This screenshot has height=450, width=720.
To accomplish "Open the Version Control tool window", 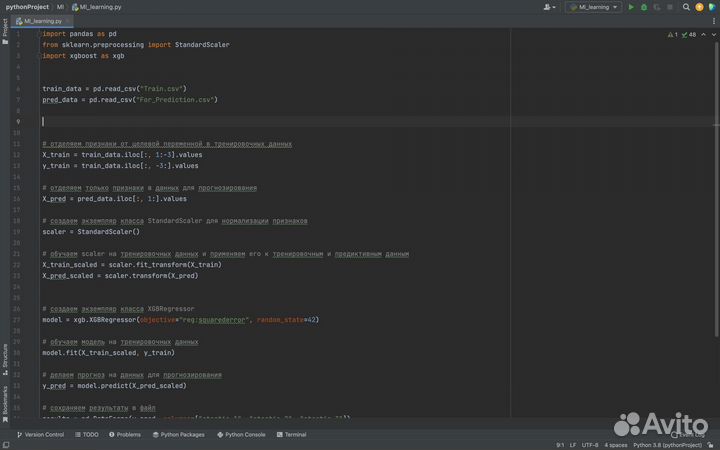I will coord(40,434).
